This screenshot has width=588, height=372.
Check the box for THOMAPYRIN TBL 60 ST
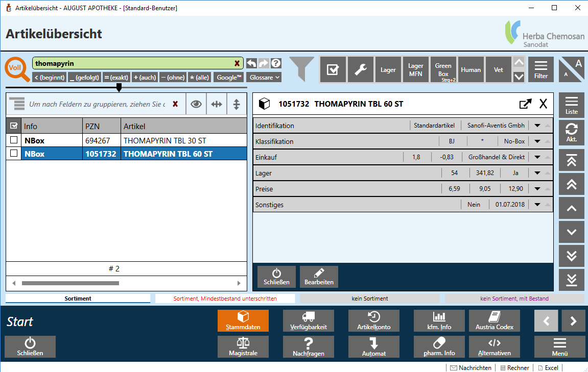[14, 153]
